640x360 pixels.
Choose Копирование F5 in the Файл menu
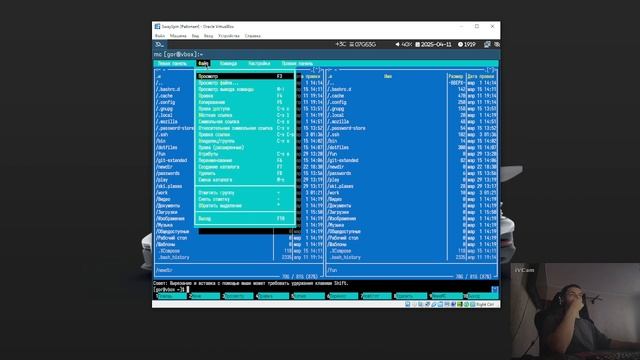tap(245, 102)
